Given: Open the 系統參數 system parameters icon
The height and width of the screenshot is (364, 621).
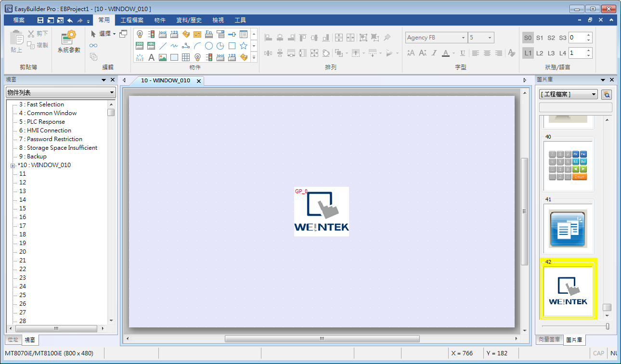Looking at the screenshot, I should pos(69,41).
